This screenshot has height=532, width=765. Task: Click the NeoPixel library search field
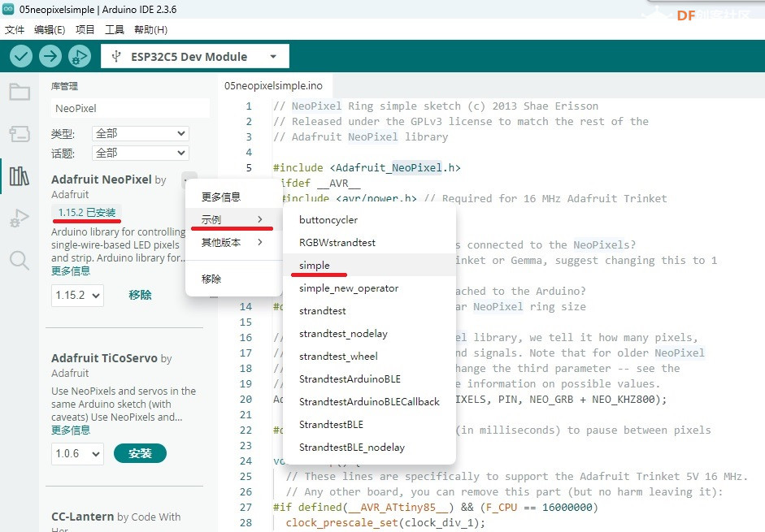[130, 106]
